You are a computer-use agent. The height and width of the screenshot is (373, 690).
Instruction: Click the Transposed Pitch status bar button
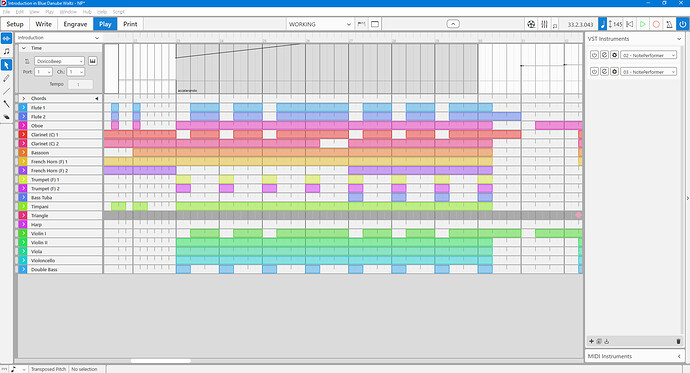48,369
